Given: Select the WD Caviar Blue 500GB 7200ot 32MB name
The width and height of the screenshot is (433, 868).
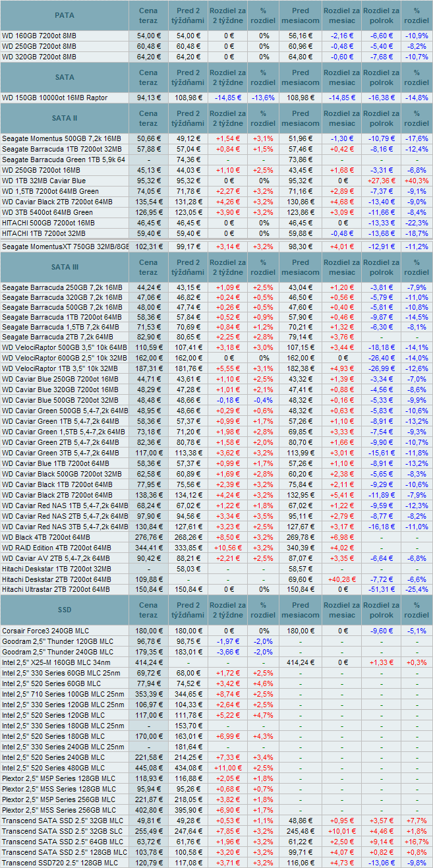Looking at the screenshot, I should 60,399.
